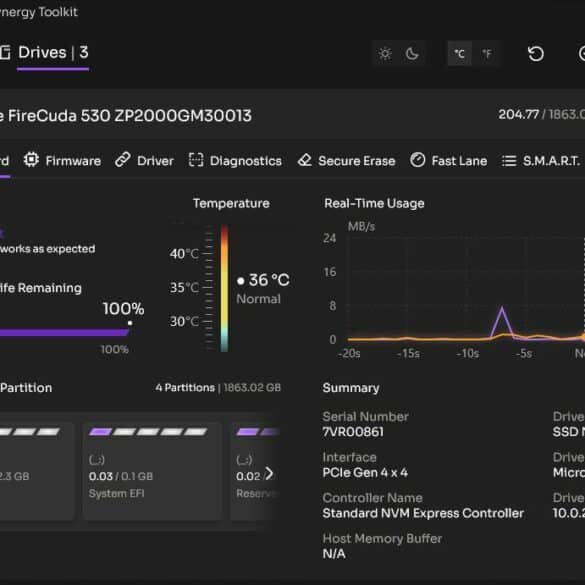Click serial number 7VR00861
Image resolution: width=585 pixels, height=585 pixels.
point(353,432)
